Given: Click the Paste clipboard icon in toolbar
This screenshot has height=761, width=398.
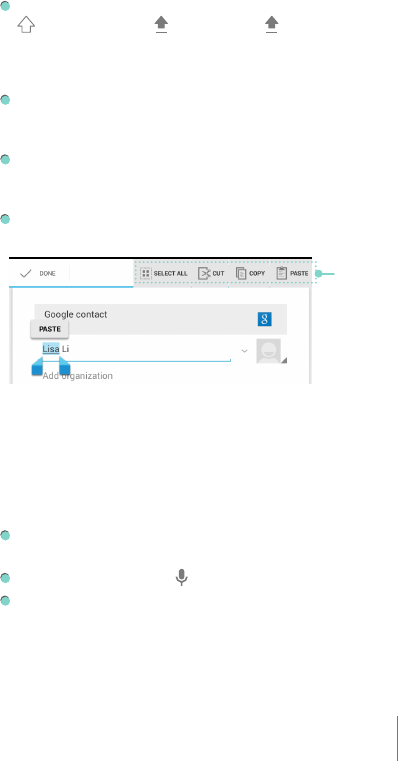Looking at the screenshot, I should [x=282, y=273].
